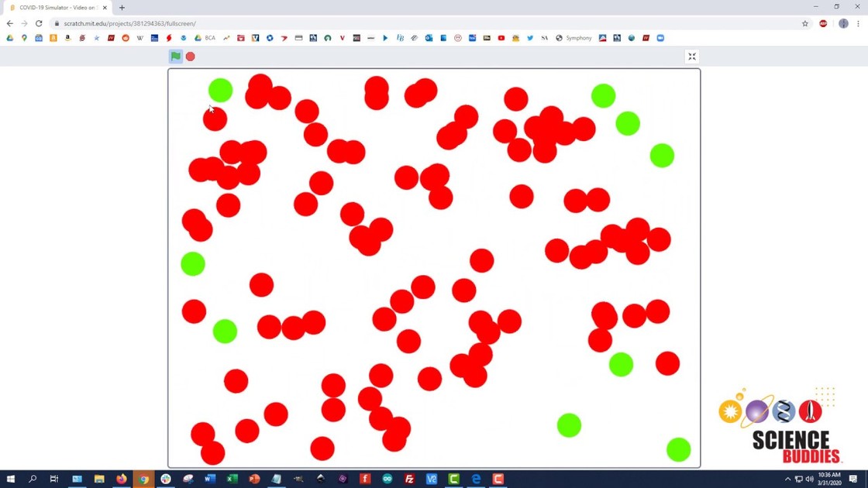868x488 pixels.
Task: Reload the page with the refresh icon
Action: [x=39, y=23]
